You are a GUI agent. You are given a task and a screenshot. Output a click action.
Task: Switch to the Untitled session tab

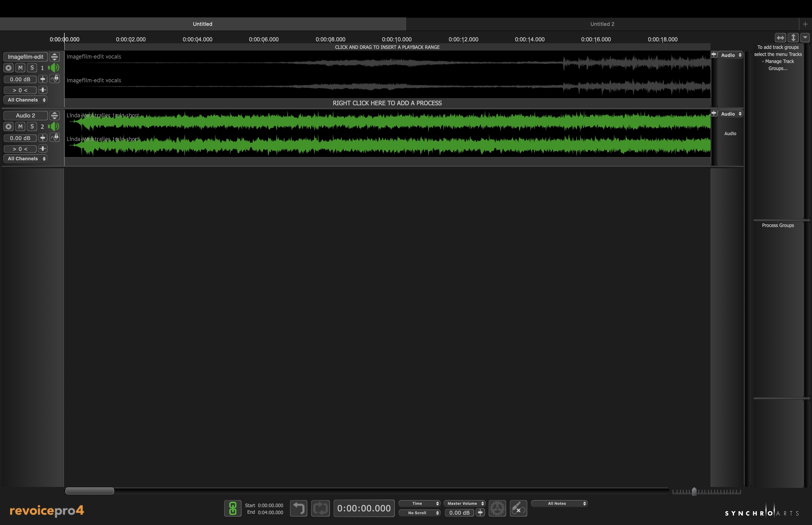click(202, 24)
